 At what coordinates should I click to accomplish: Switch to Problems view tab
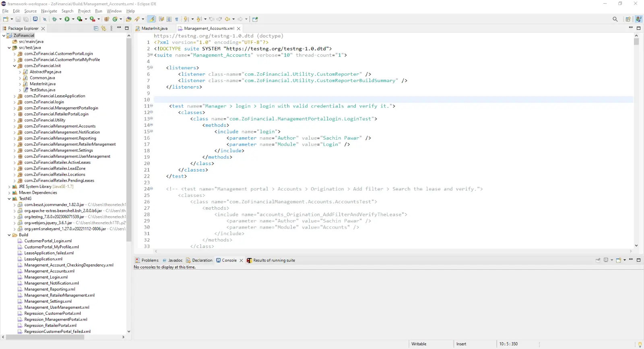click(147, 260)
